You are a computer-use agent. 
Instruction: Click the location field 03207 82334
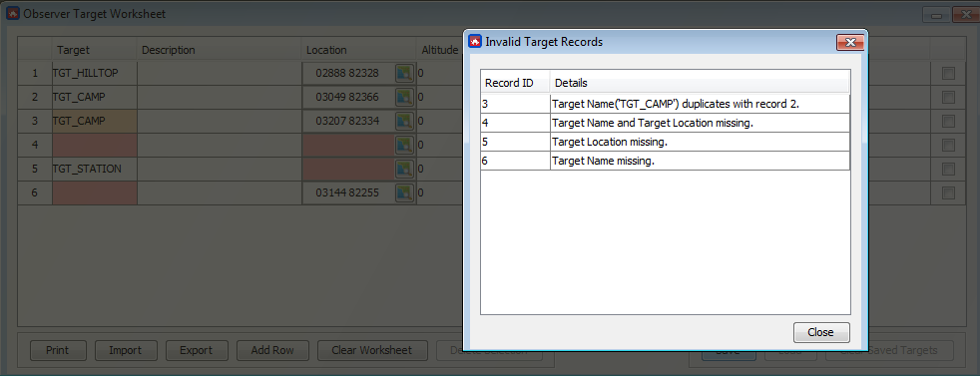click(x=348, y=121)
